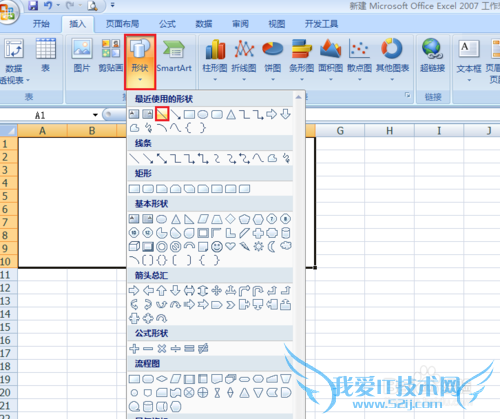The width and height of the screenshot is (500, 419).
Task: Select the heart basic shape
Action: coord(230,246)
